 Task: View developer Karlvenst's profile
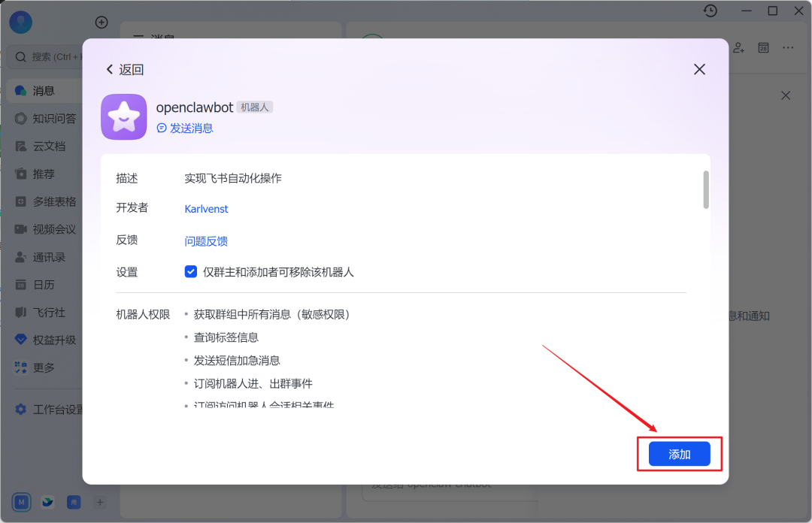pyautogui.click(x=206, y=209)
